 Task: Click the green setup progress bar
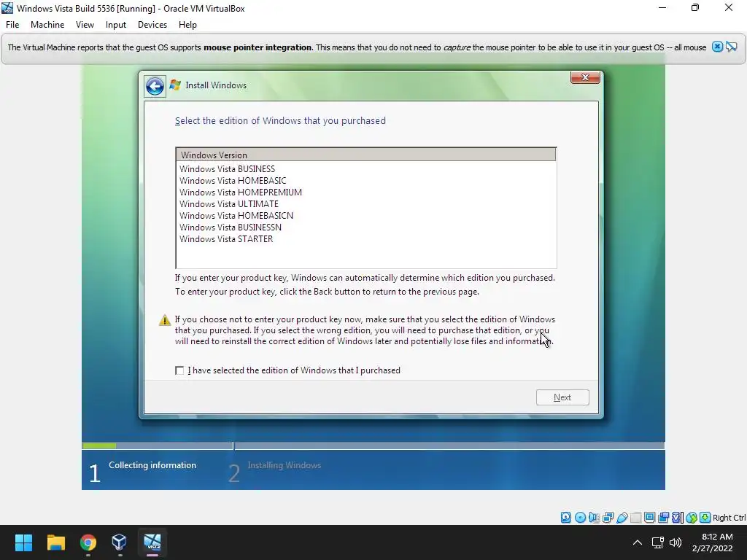pos(99,446)
